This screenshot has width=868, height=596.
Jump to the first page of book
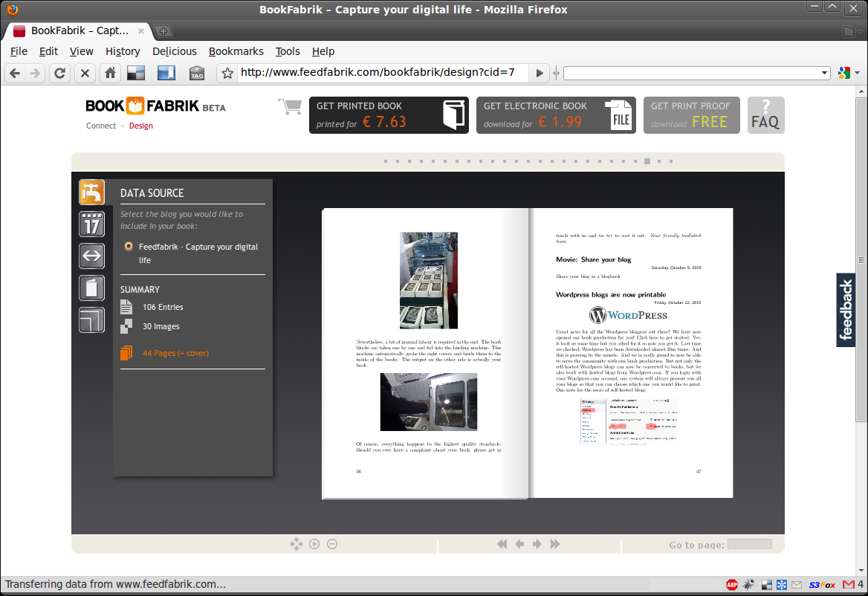(502, 544)
